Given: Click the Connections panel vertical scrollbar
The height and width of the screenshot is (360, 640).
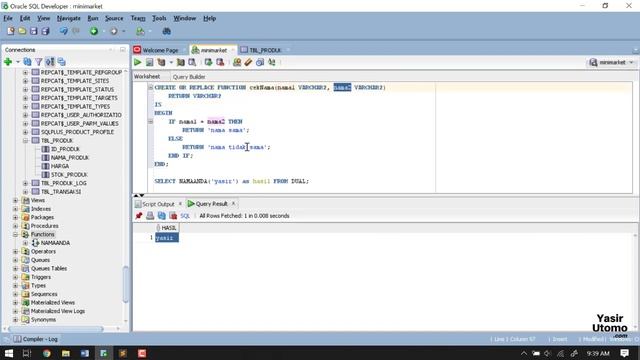Looking at the screenshot, I should pos(126,284).
